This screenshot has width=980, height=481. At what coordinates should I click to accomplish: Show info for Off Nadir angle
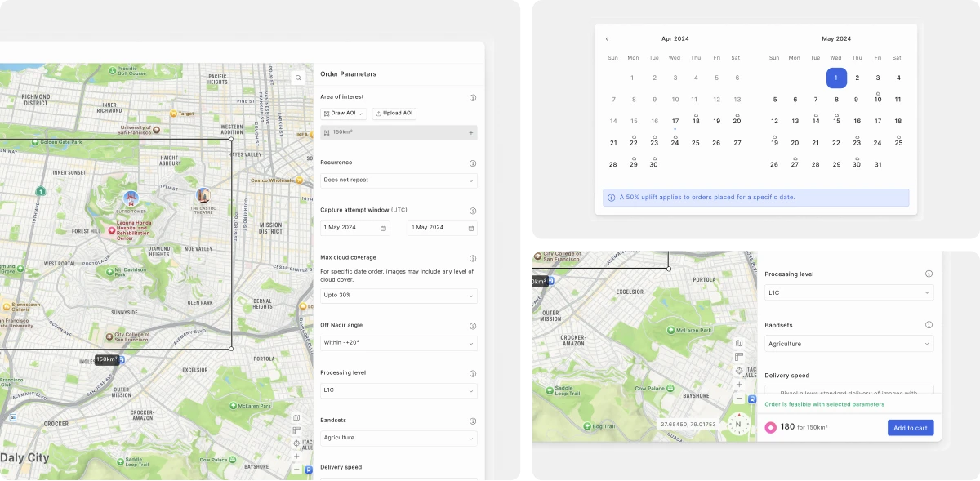coord(473,325)
